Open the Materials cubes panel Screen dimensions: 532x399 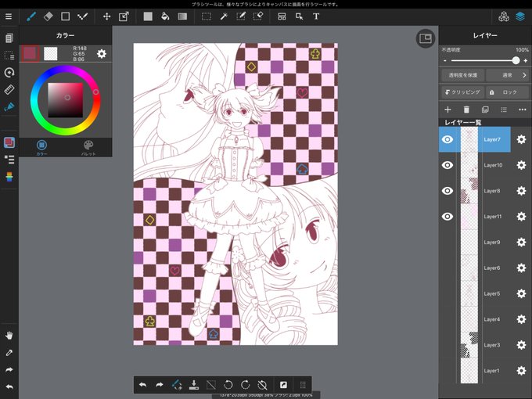click(504, 16)
